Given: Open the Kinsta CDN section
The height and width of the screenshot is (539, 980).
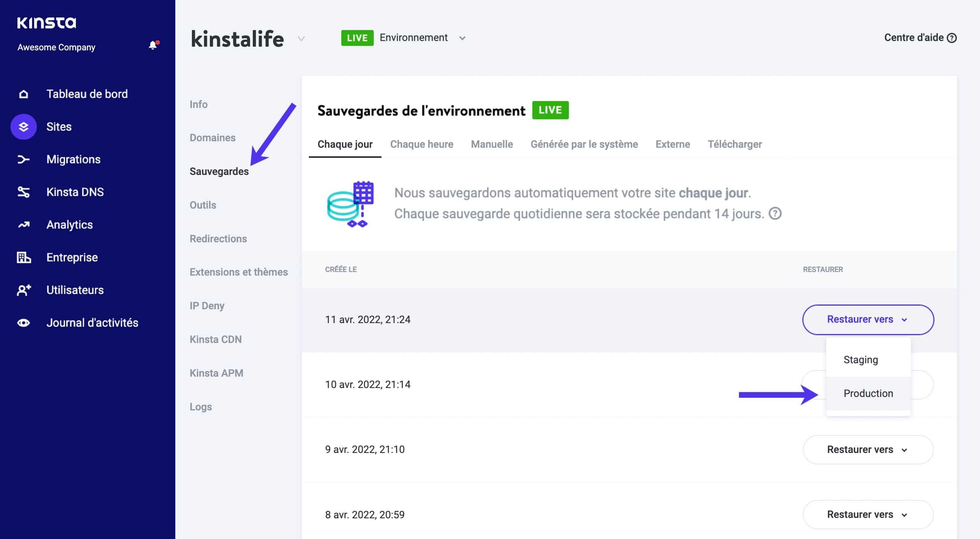Looking at the screenshot, I should click(x=215, y=339).
